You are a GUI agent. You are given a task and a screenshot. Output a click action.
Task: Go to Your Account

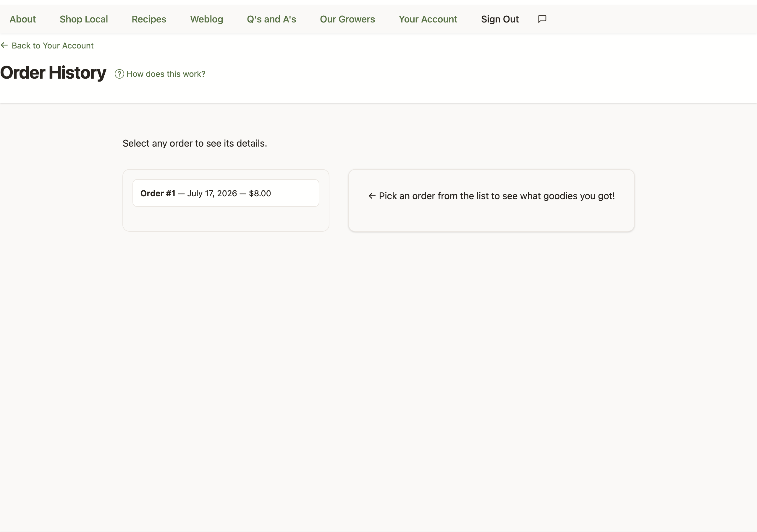pos(428,19)
